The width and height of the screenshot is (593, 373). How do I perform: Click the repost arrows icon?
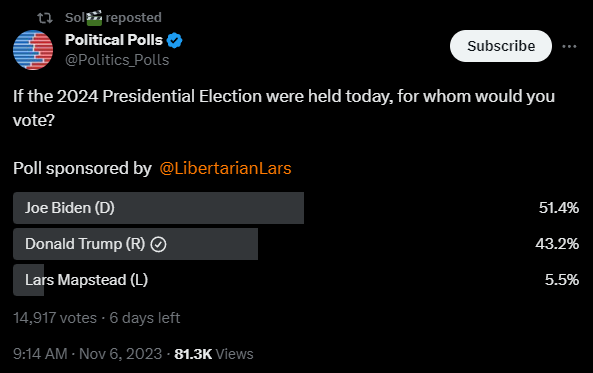tap(45, 18)
